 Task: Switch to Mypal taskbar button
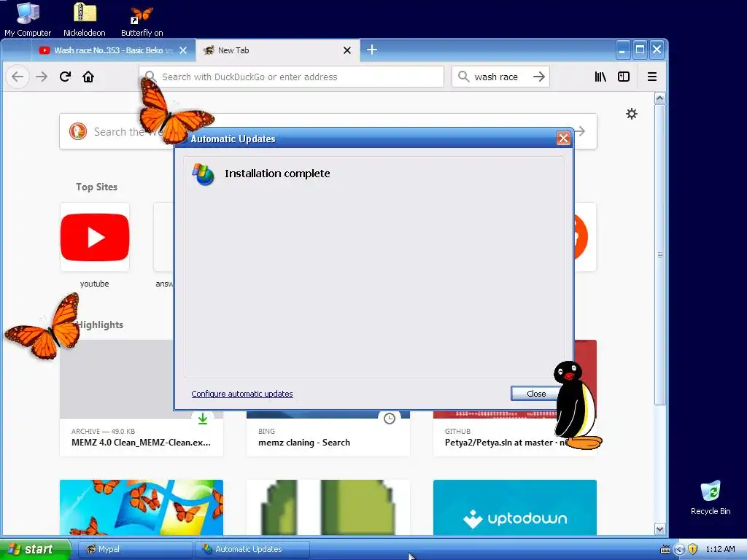pyautogui.click(x=135, y=549)
